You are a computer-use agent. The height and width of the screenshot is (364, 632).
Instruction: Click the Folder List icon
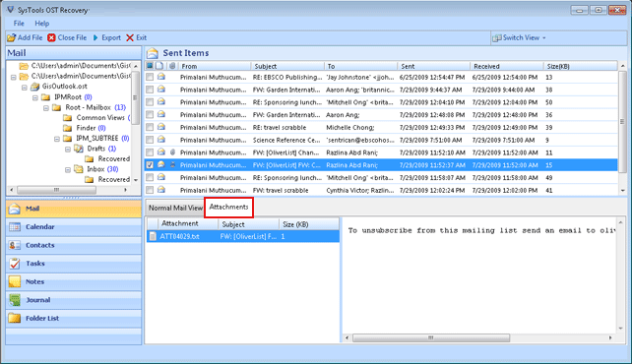15,318
